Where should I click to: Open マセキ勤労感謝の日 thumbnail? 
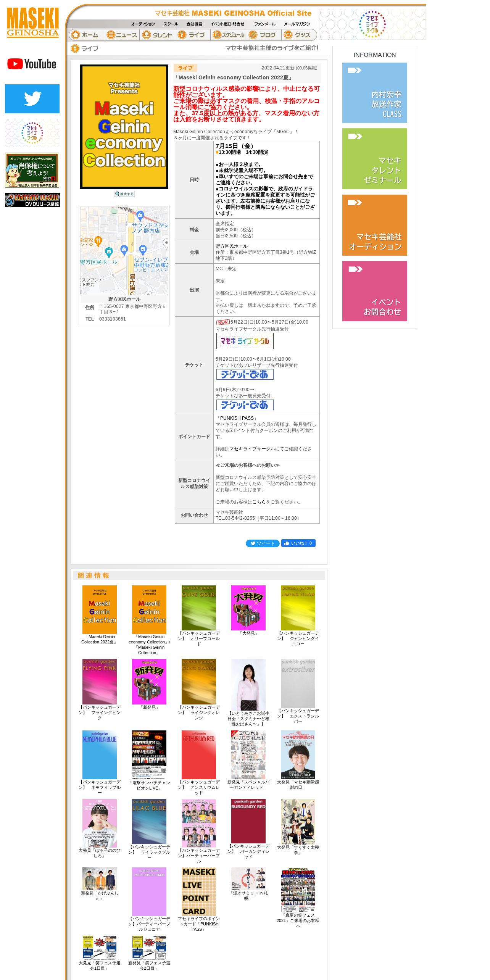pos(298,755)
